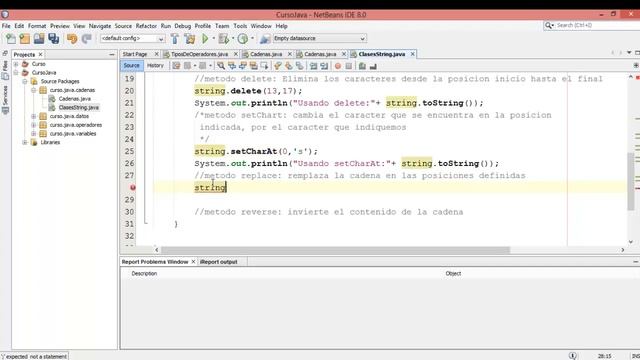Click the Redo toolbar icon
Image resolution: width=640 pixels, height=360 pixels.
click(x=86, y=39)
